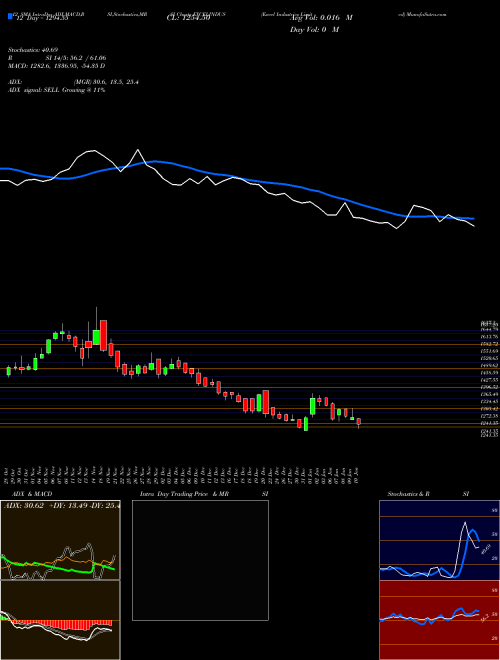Click the 1551.69 price axis label

(x=489, y=351)
